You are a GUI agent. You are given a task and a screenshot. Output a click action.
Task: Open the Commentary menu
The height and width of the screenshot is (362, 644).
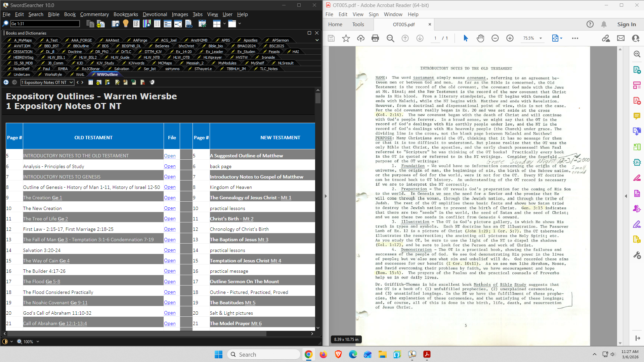[x=94, y=14]
